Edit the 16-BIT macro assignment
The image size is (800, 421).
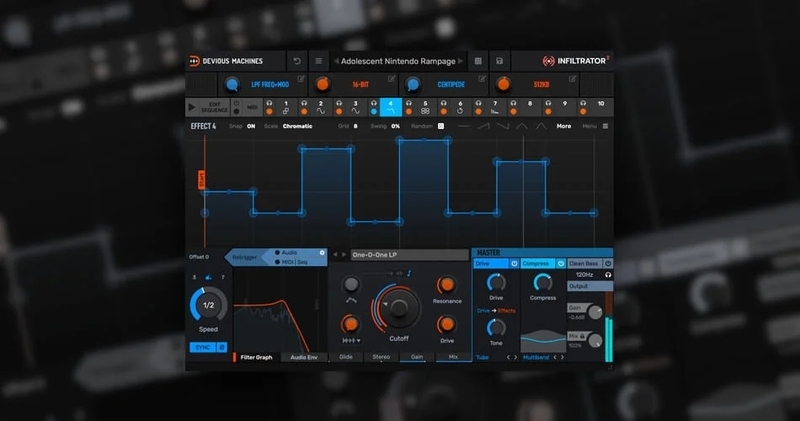[x=391, y=79]
